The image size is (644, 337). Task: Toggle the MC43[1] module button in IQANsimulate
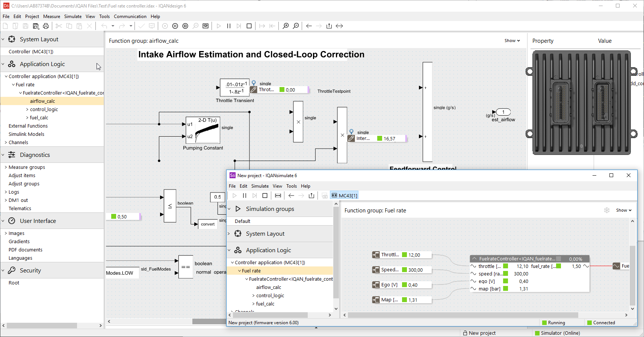point(344,196)
